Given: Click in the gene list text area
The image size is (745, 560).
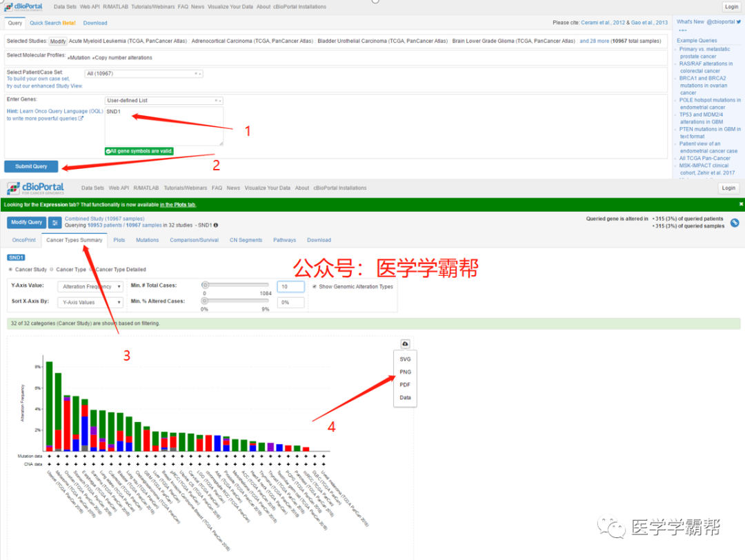Looking at the screenshot, I should point(163,126).
